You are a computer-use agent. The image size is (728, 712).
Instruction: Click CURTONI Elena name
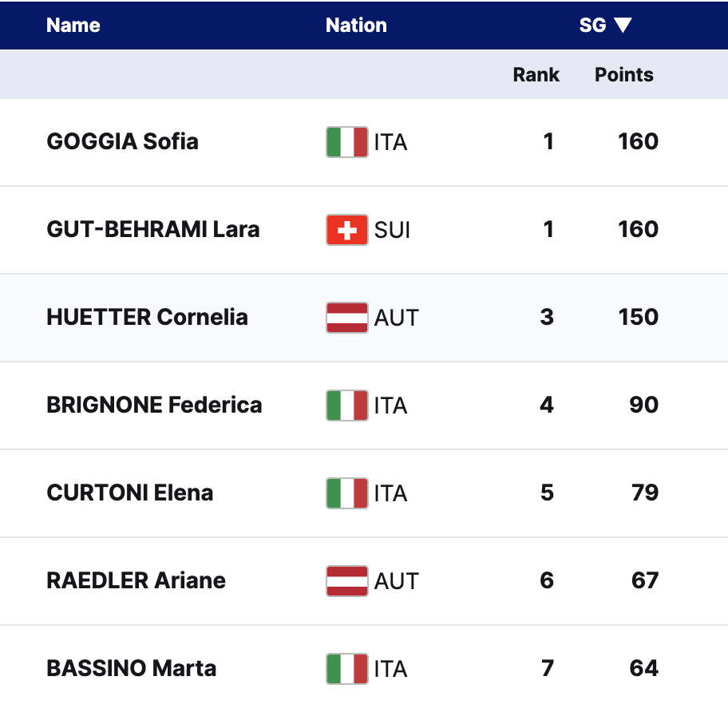tap(129, 493)
